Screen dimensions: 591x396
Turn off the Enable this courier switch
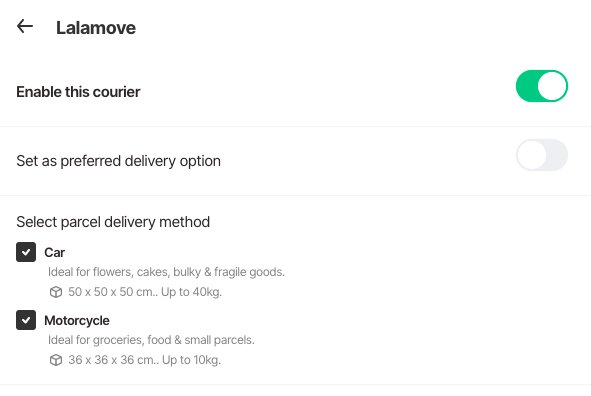542,86
